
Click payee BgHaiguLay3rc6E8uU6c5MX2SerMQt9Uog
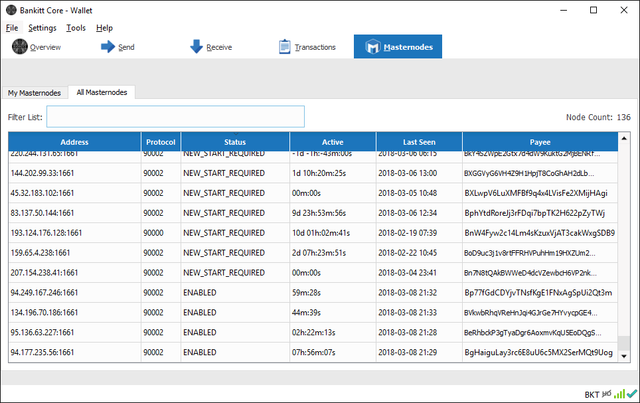(538, 352)
